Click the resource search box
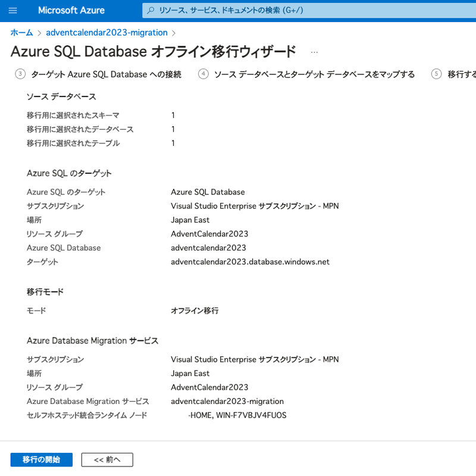The width and height of the screenshot is (476, 476). (x=309, y=10)
